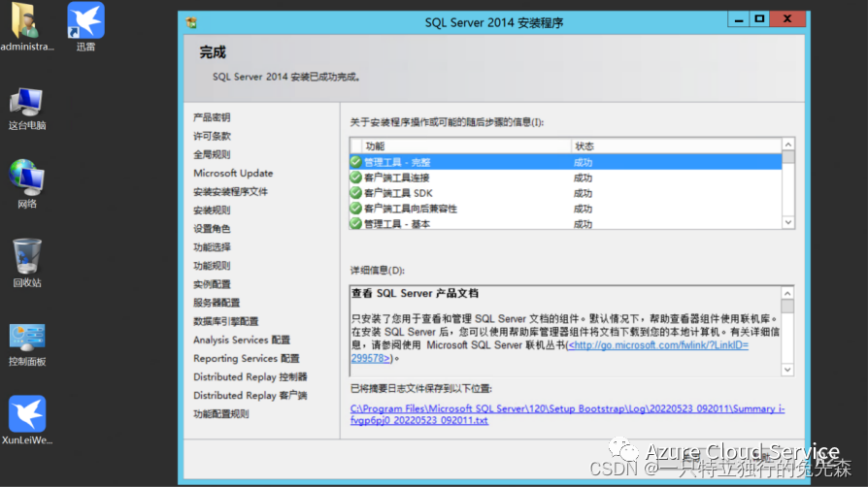
Task: Select the 这台电脑 desktop icon
Action: [x=26, y=109]
